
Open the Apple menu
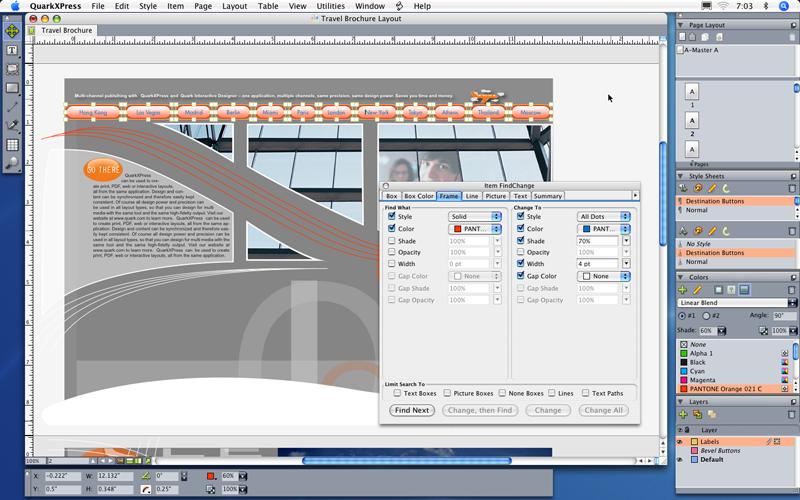point(15,6)
